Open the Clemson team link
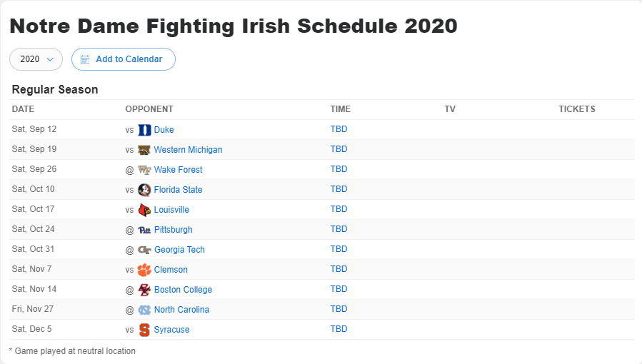The height and width of the screenshot is (364, 642). point(171,270)
